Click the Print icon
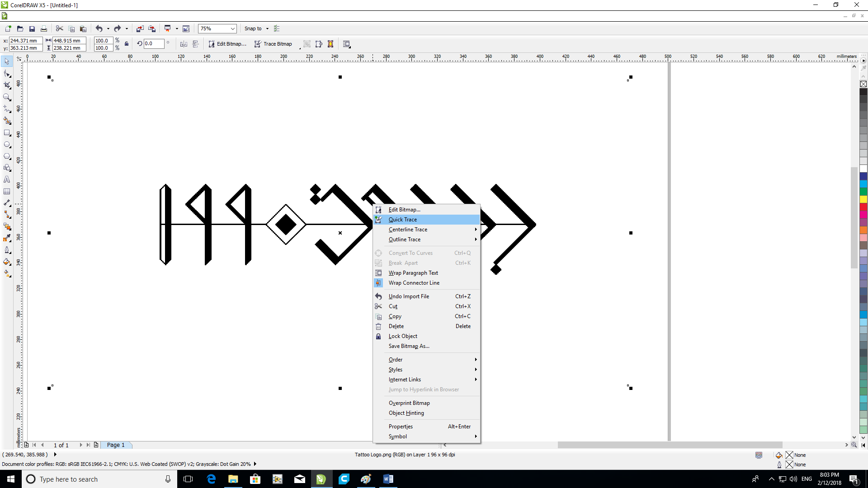The image size is (868, 488). tap(44, 28)
